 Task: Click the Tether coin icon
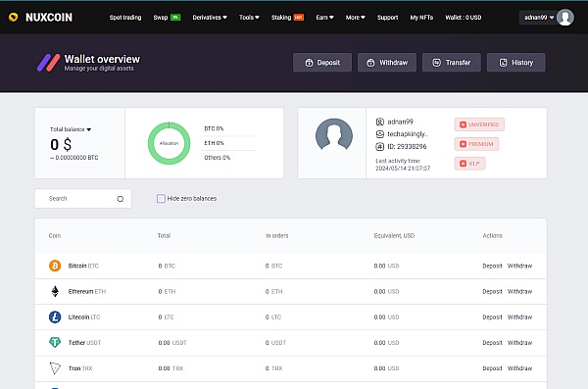(x=55, y=343)
